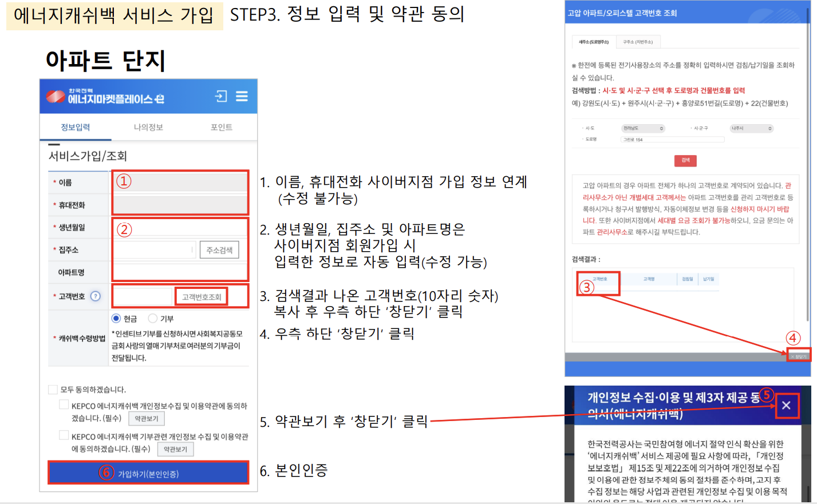Click the 고압 아파트/오피스텔 고객번호 조회 title
Image resolution: width=817 pixels, height=504 pixels.
coord(622,13)
